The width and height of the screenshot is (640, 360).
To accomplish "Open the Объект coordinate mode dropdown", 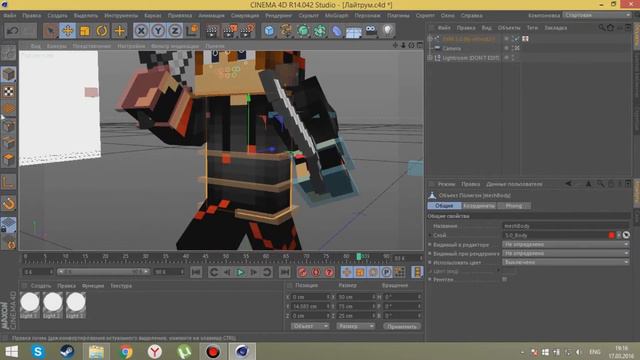I will (310, 326).
